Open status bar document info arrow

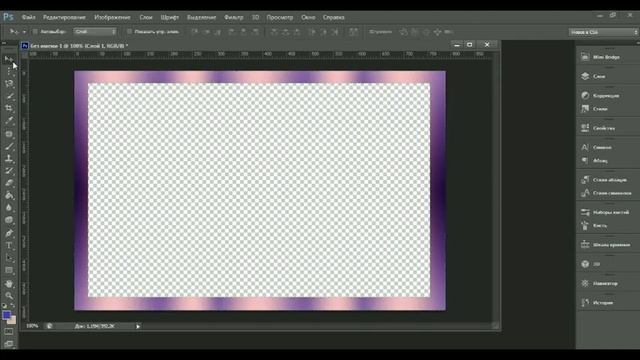(x=138, y=327)
